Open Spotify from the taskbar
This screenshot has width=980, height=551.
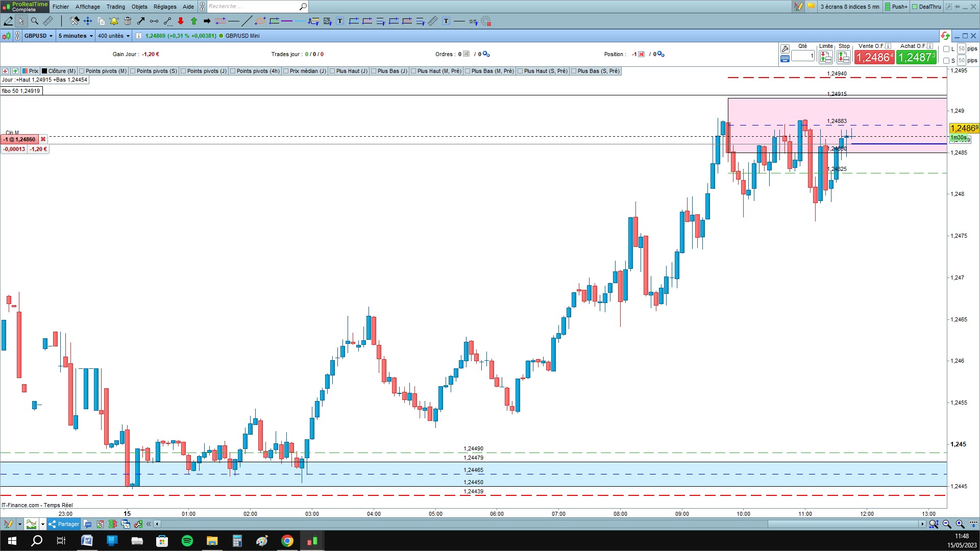click(187, 541)
